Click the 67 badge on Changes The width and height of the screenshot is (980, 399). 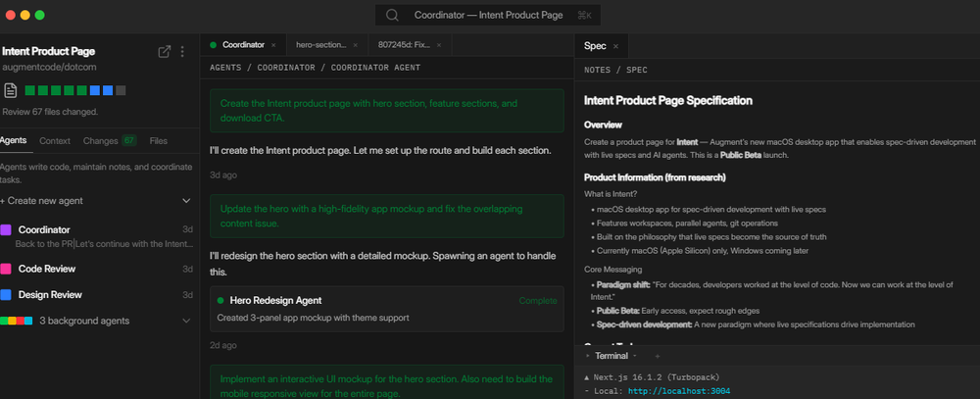coord(128,141)
